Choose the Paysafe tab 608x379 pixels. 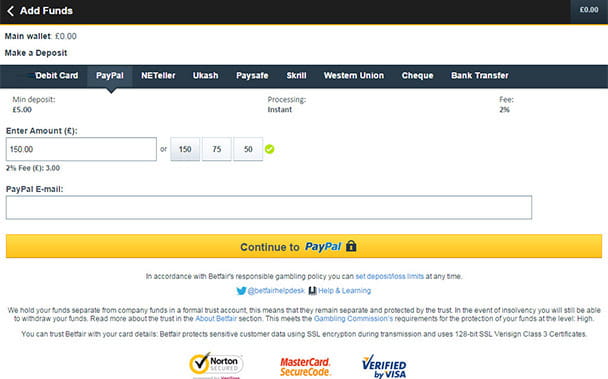pyautogui.click(x=252, y=76)
